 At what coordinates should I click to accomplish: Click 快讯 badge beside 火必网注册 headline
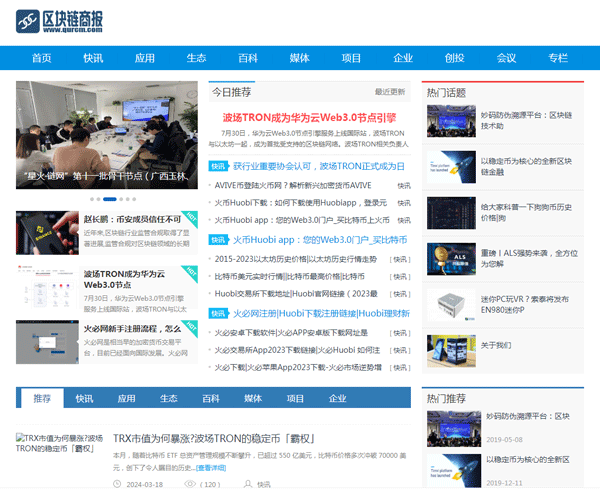[218, 314]
